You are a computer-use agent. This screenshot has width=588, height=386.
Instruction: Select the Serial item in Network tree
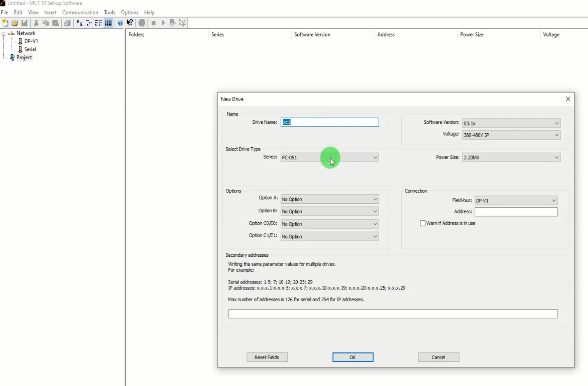pos(30,49)
